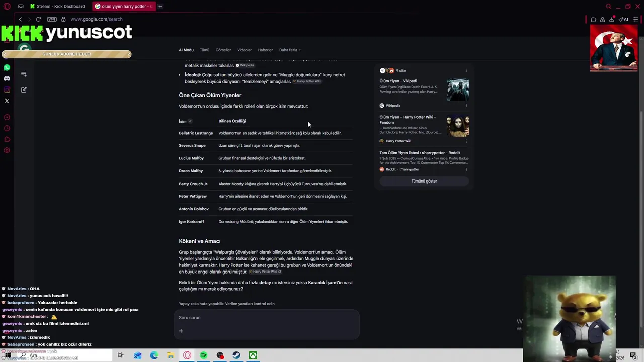Select the Lucius Malfoy table cell

(x=191, y=158)
